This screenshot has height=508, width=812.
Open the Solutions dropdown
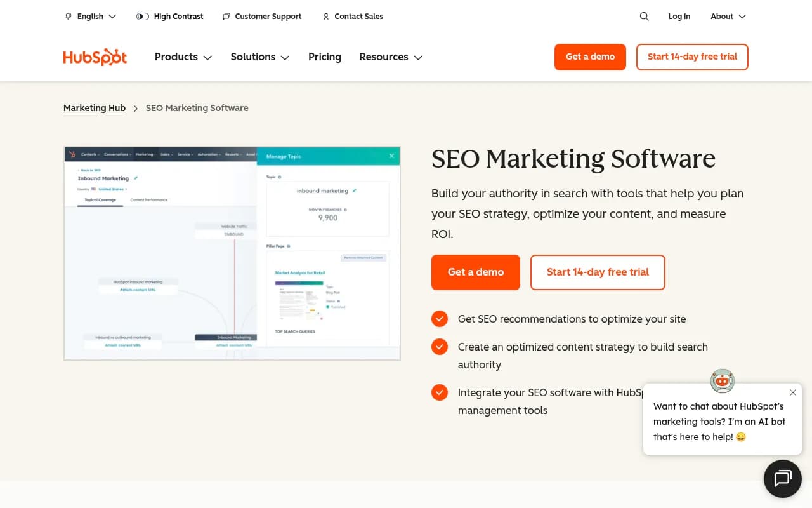pyautogui.click(x=259, y=57)
